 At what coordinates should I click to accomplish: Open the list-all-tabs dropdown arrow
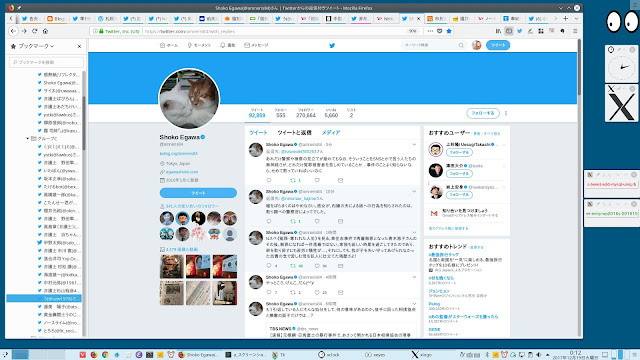[576, 18]
